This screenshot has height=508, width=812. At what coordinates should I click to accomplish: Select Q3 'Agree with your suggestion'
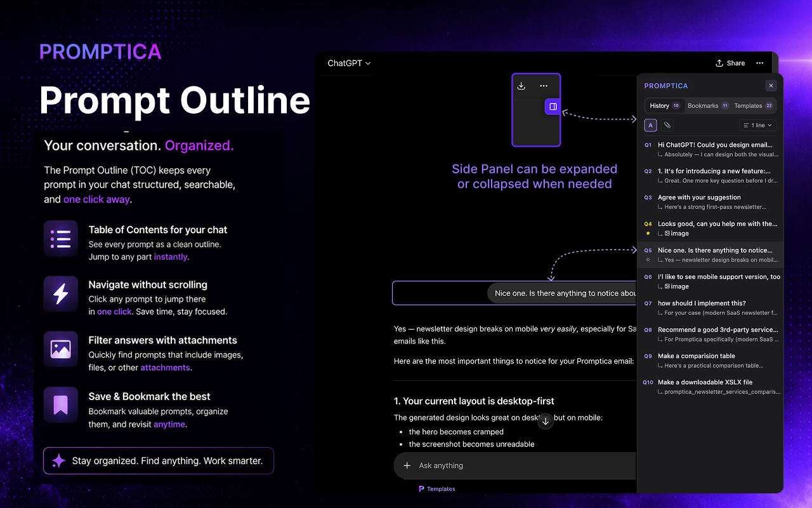(x=710, y=202)
